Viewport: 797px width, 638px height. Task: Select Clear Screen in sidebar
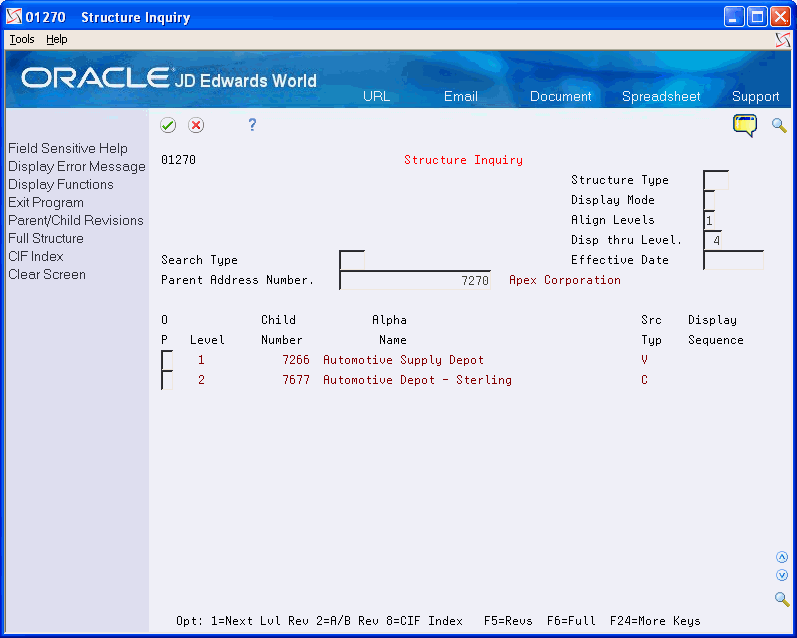[x=47, y=274]
